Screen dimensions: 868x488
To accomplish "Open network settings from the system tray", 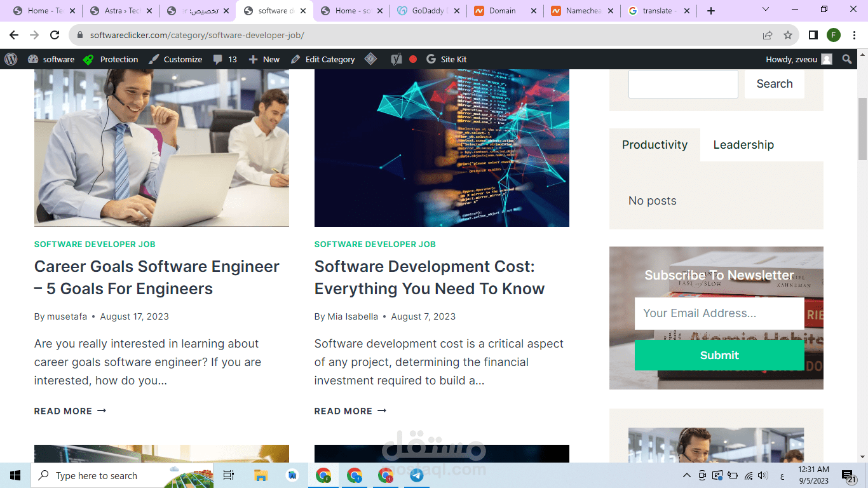I will click(x=748, y=475).
